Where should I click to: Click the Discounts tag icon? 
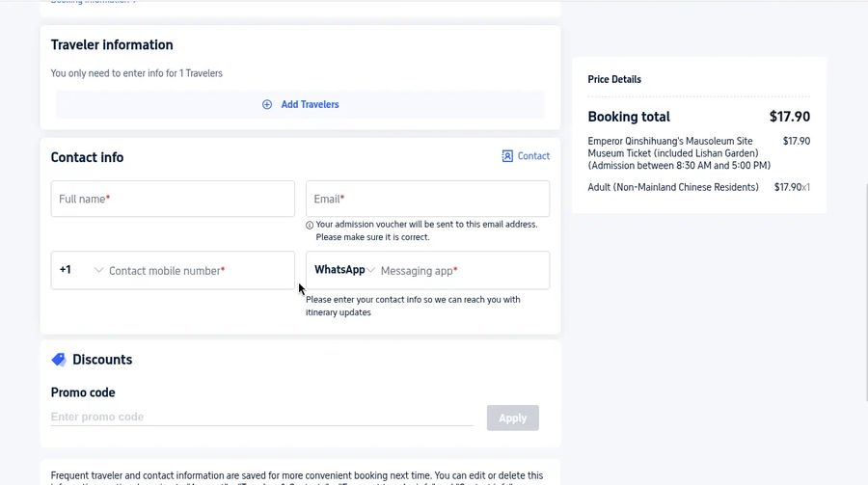point(59,360)
